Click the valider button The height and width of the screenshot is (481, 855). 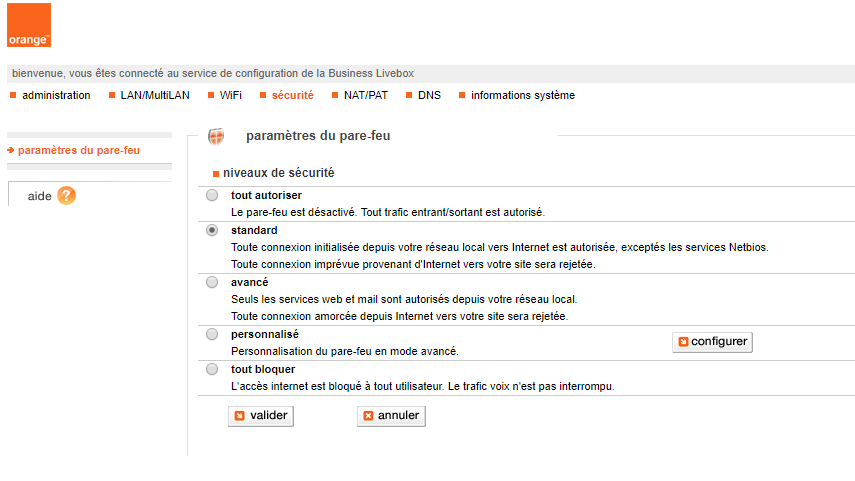pos(261,416)
